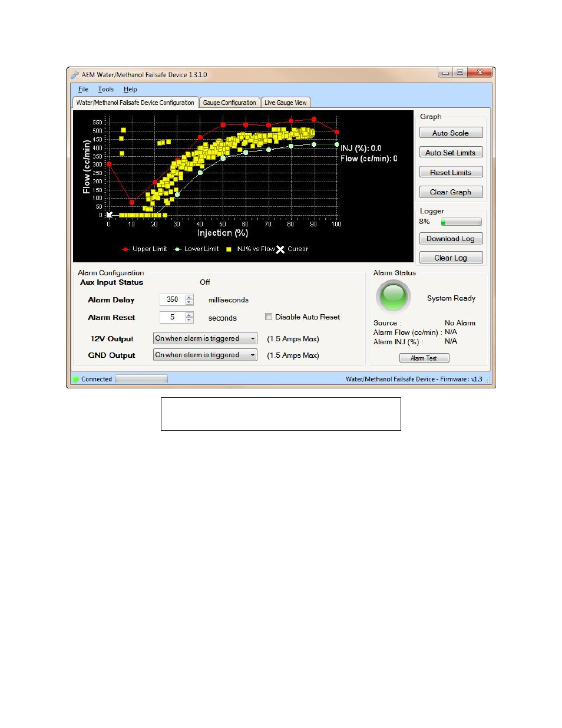Screen dimensions: 562x728
Task: Close the AEM Failsafe window
Action: click(x=480, y=73)
